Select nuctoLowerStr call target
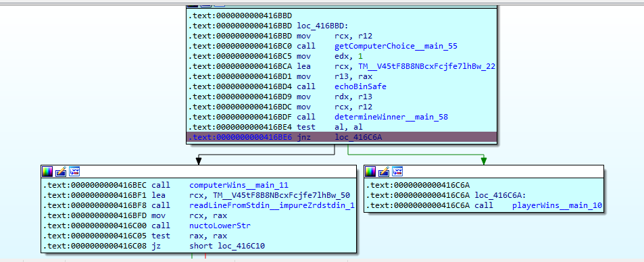The image size is (644, 262). (220, 226)
